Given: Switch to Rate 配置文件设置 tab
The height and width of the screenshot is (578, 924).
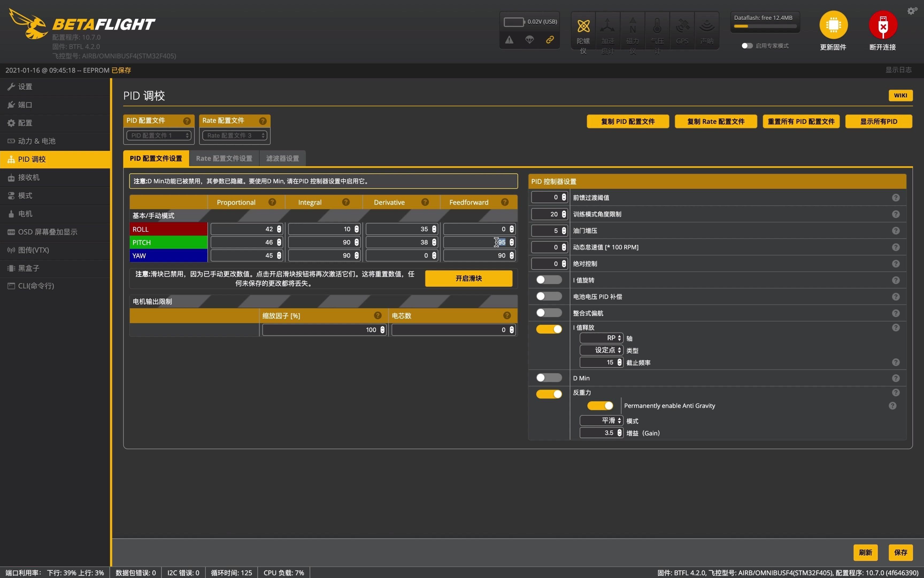Looking at the screenshot, I should 224,158.
